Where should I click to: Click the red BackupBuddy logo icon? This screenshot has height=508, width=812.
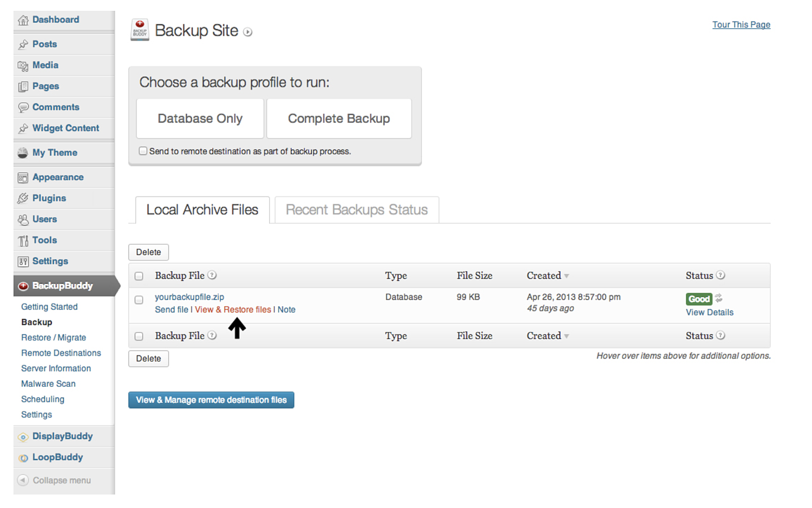[x=23, y=286]
